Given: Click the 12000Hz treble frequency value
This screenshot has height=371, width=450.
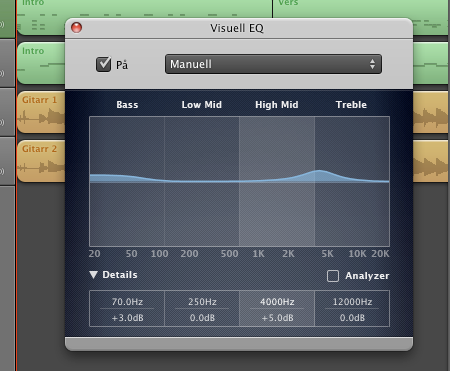Looking at the screenshot, I should (352, 302).
